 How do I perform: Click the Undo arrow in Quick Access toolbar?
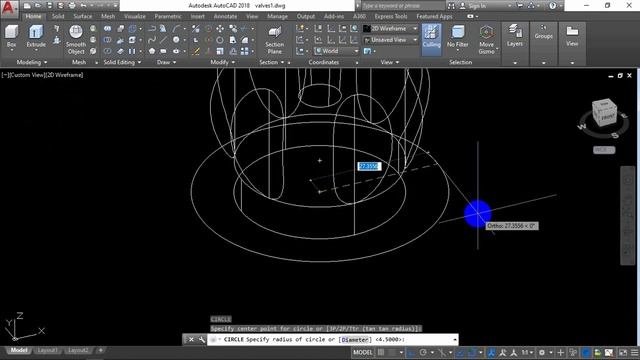[84, 6]
